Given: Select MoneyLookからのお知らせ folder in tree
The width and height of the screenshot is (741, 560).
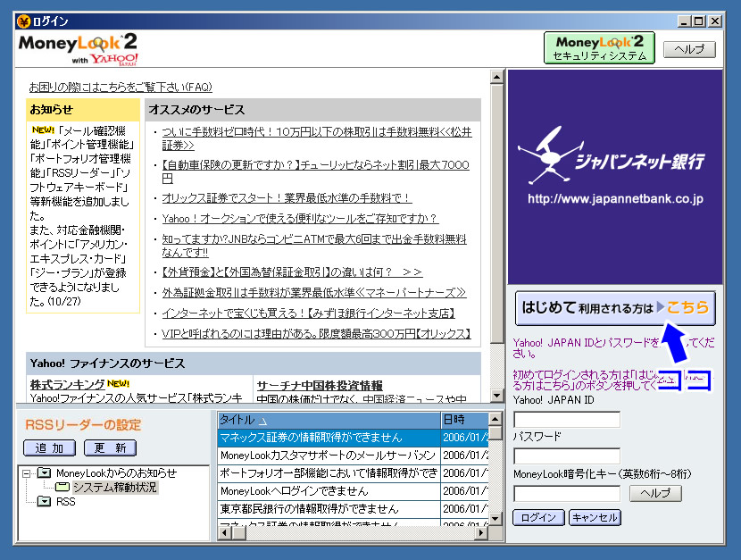Looking at the screenshot, I should (x=116, y=473).
